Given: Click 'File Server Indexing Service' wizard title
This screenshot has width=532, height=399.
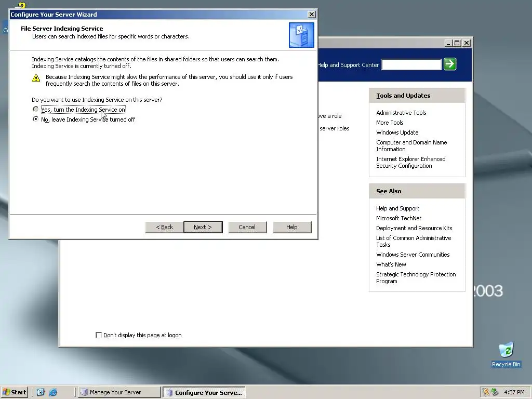Looking at the screenshot, I should tap(62, 29).
